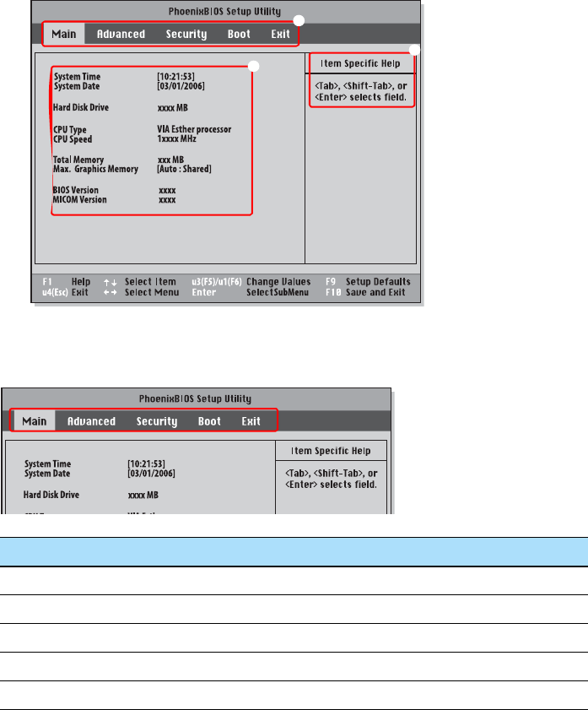Click the SelectSubMenu hint in footer

point(278,292)
